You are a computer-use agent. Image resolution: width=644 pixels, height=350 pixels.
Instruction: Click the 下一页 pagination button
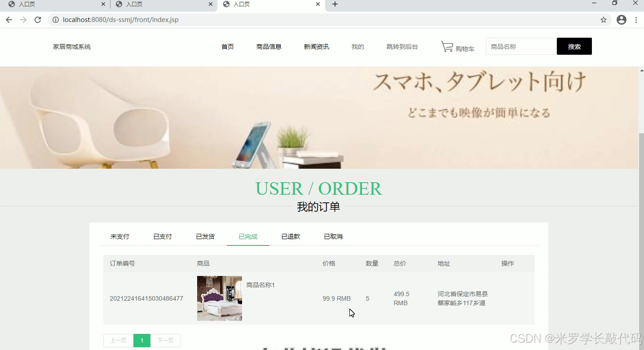(x=165, y=340)
